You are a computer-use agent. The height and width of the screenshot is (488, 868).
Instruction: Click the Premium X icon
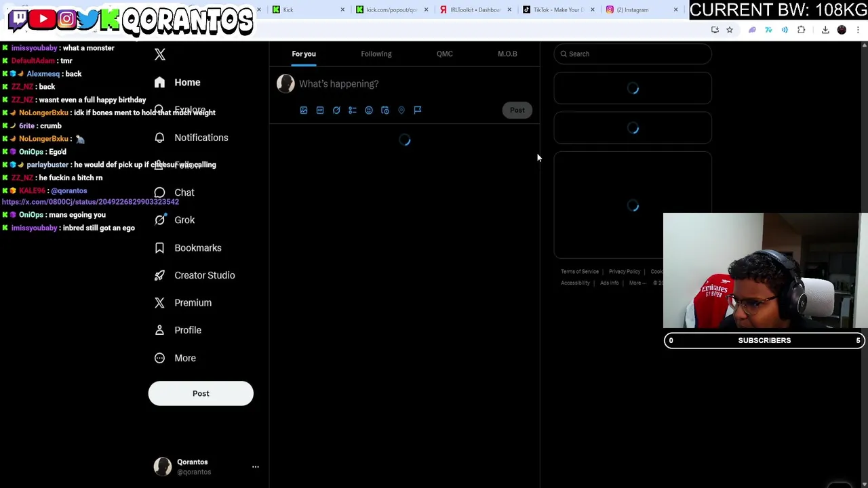pyautogui.click(x=159, y=303)
